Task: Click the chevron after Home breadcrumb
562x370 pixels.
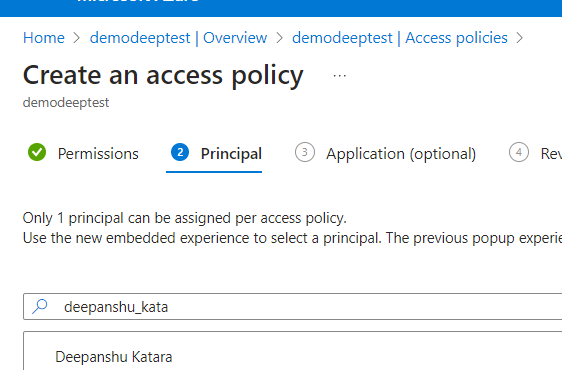Action: 77,38
